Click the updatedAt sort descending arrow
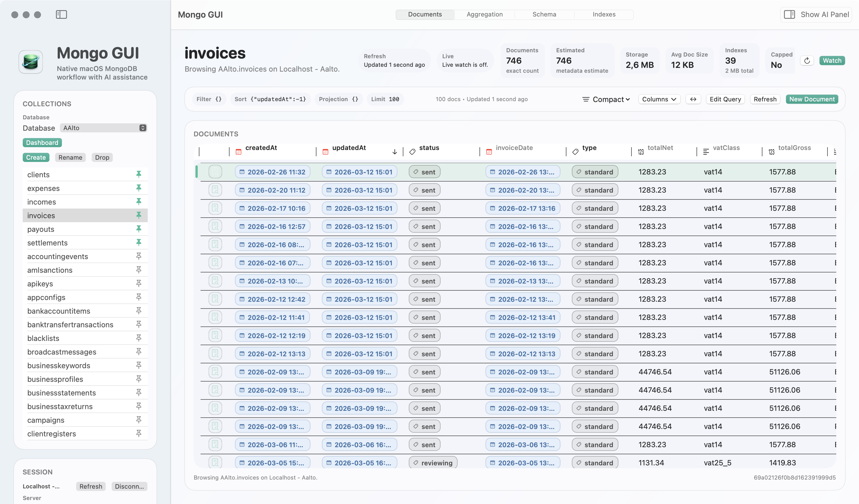Screen dimensions: 859x504 pos(394,152)
